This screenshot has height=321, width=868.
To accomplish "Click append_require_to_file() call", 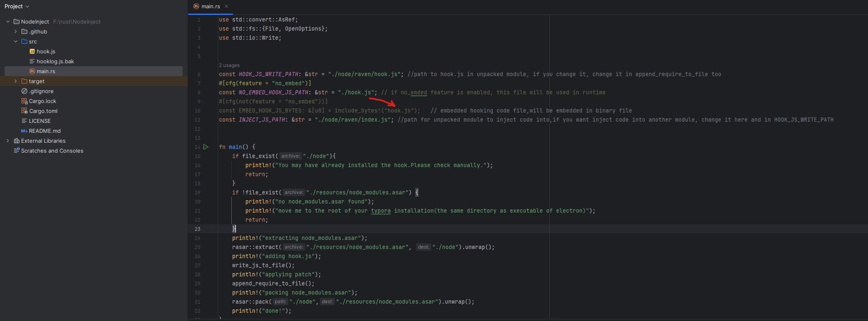I will (x=273, y=284).
